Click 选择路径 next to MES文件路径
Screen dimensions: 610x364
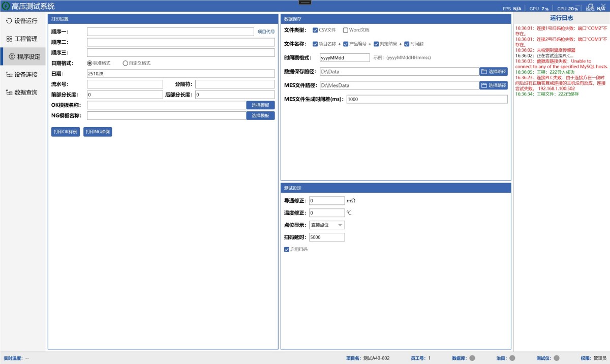tap(494, 85)
